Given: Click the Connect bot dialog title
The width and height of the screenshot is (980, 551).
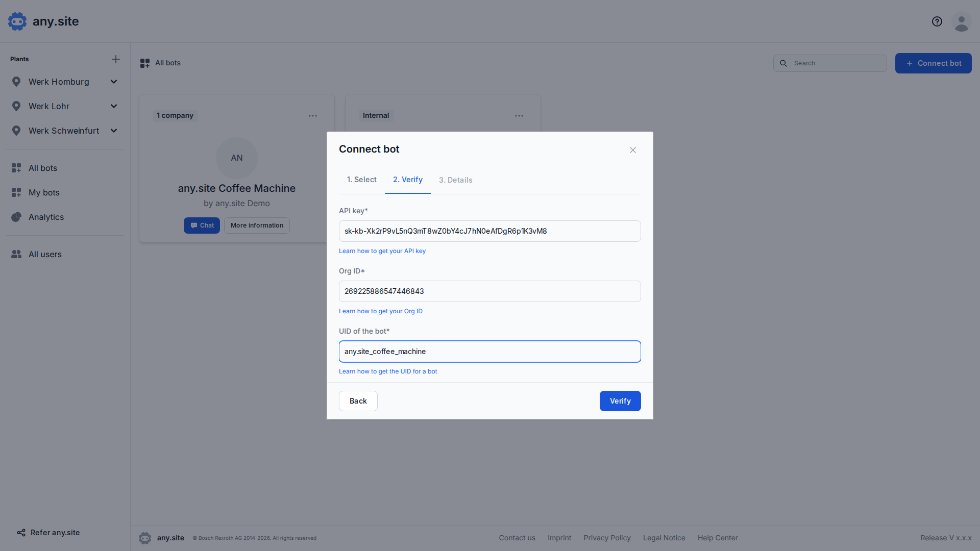Looking at the screenshot, I should (x=369, y=149).
